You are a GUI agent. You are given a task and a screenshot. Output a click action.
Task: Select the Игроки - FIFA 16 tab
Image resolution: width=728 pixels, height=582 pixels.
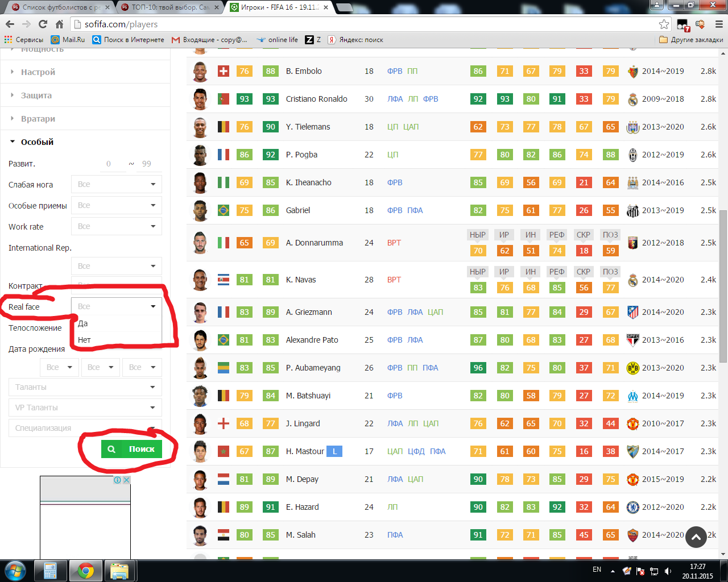(280, 7)
